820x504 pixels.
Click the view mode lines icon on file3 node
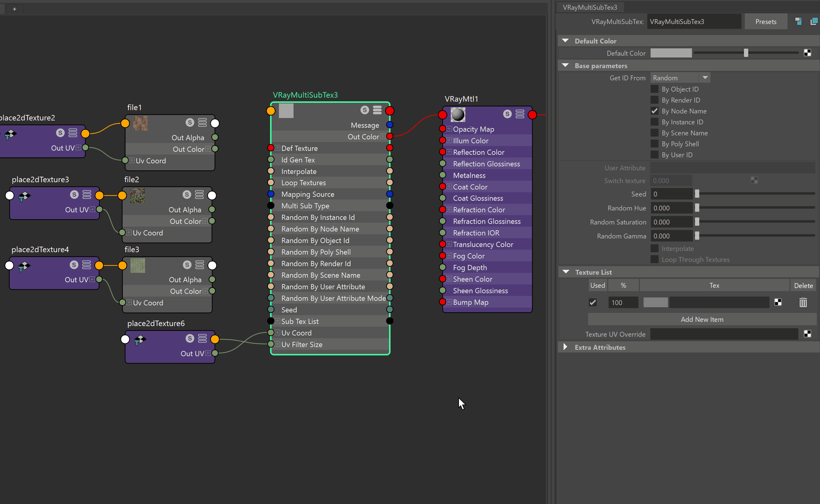pos(200,265)
